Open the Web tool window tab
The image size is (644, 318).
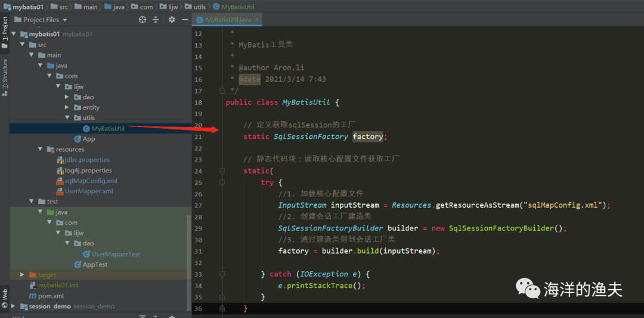click(x=5, y=299)
